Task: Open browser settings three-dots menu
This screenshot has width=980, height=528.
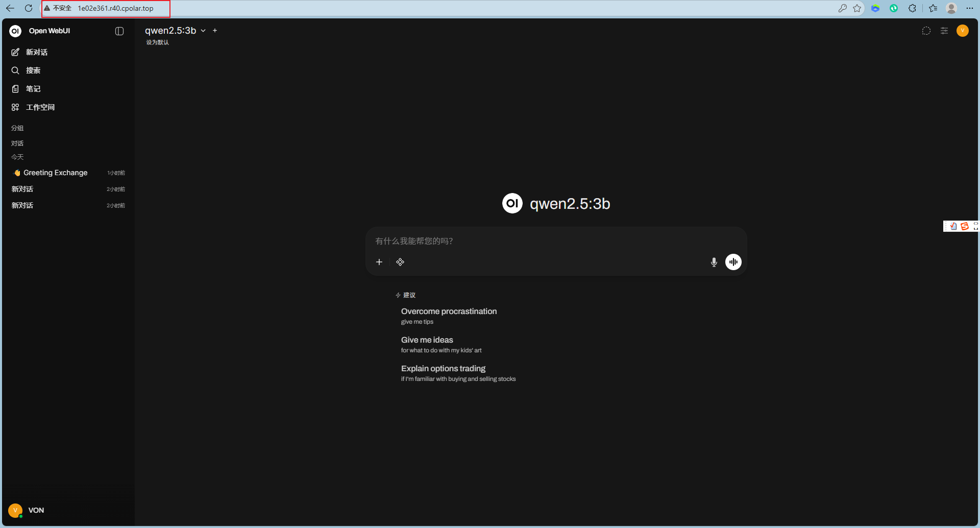Action: click(970, 8)
